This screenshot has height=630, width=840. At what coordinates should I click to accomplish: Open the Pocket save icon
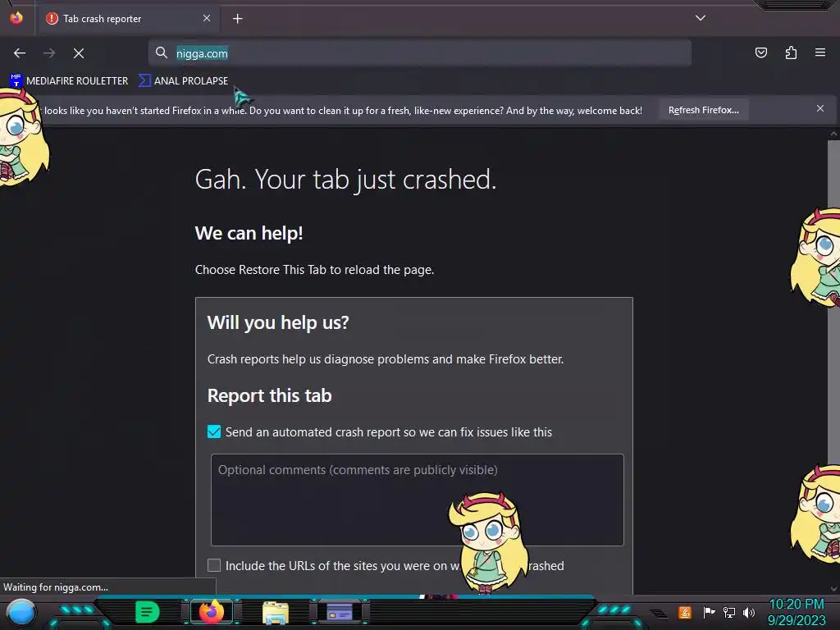pyautogui.click(x=760, y=52)
